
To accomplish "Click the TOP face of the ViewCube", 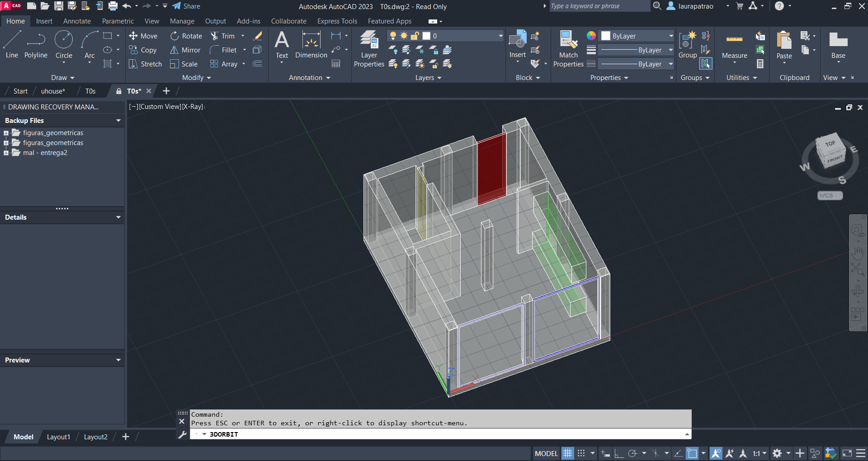I will point(830,144).
